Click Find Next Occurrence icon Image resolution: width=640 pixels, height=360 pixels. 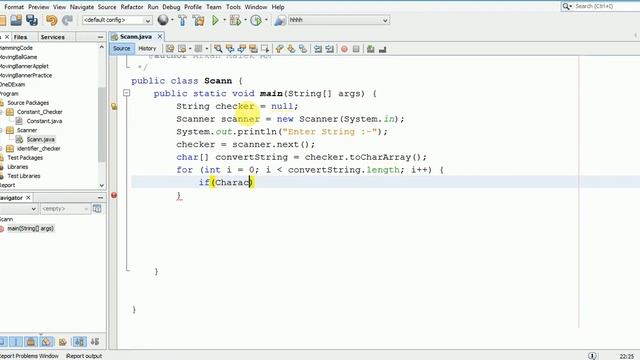(242, 49)
